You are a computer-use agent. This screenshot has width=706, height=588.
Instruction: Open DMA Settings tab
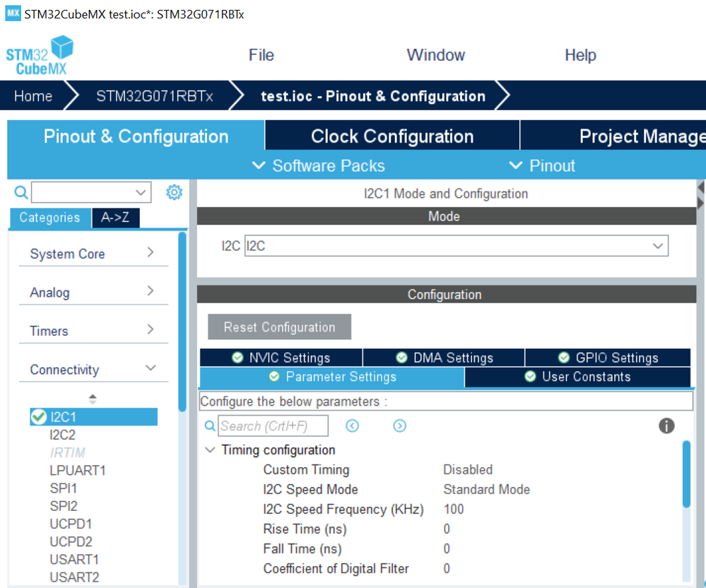pyautogui.click(x=444, y=358)
